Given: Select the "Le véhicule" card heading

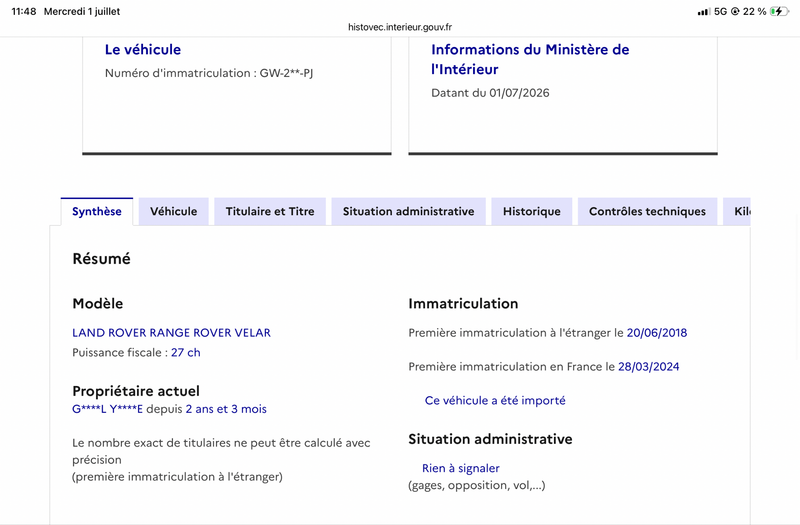Looking at the screenshot, I should [x=143, y=49].
